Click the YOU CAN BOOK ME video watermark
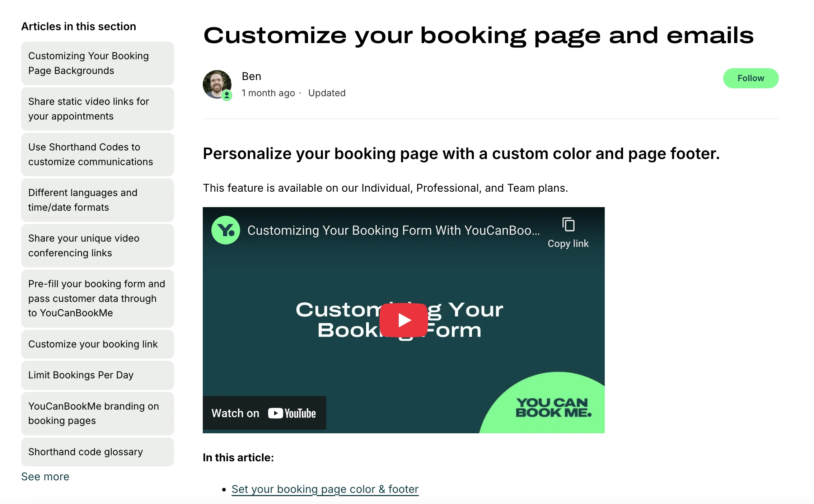 click(553, 408)
